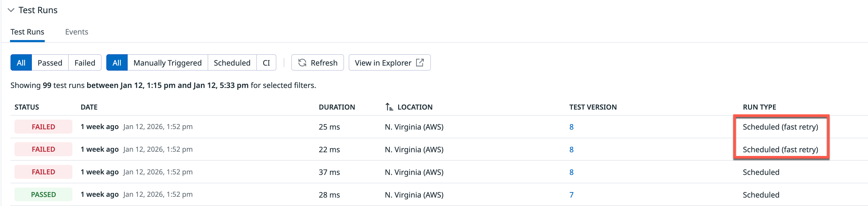Show only Manually Triggered runs
Image resolution: width=868 pixels, height=206 pixels.
[167, 63]
